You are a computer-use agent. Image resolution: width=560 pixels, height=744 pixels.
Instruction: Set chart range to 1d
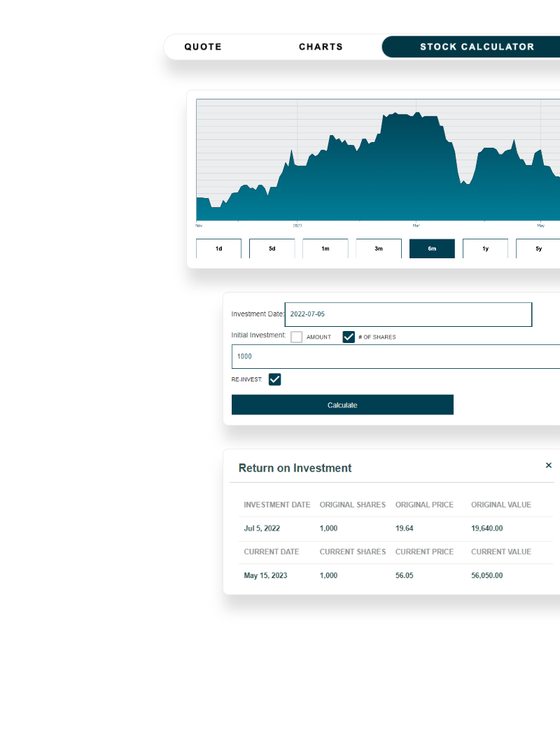[x=218, y=248]
